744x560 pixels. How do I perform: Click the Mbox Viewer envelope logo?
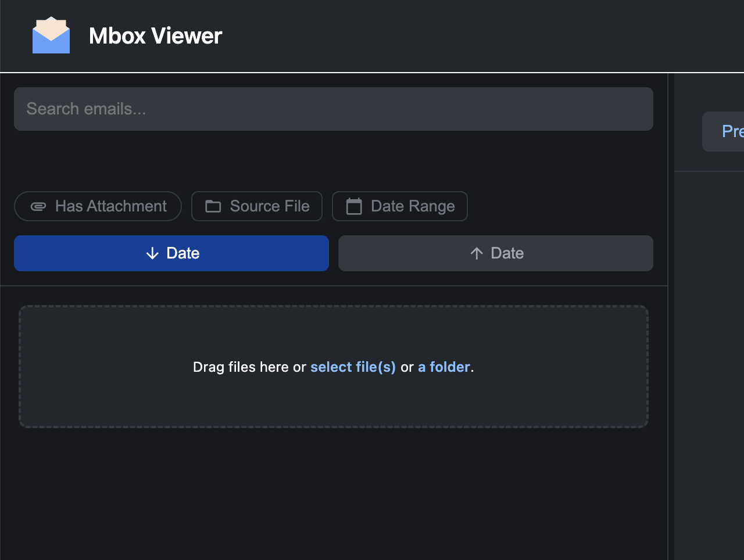[x=51, y=36]
